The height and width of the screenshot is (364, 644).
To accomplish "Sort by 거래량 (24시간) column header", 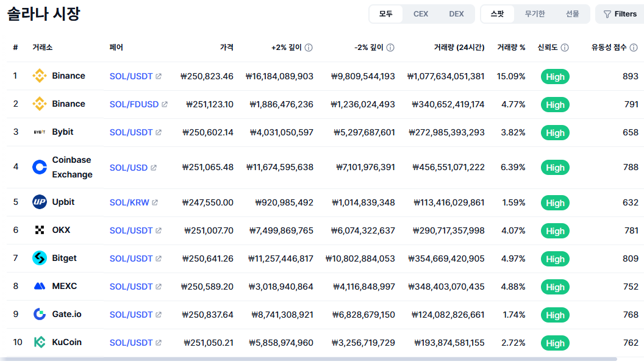I will point(459,47).
